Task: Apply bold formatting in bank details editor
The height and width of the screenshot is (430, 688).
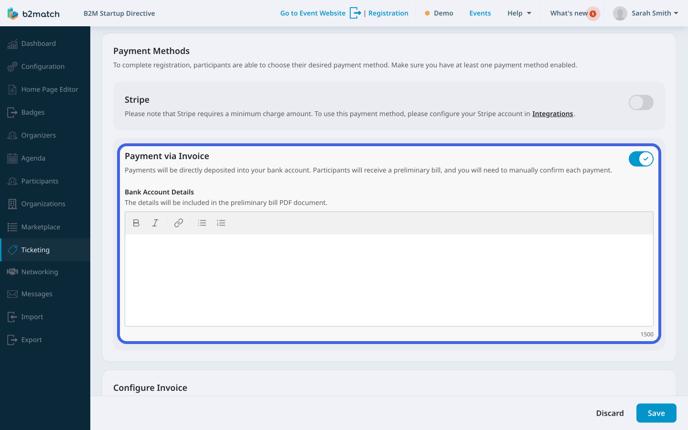Action: click(136, 223)
